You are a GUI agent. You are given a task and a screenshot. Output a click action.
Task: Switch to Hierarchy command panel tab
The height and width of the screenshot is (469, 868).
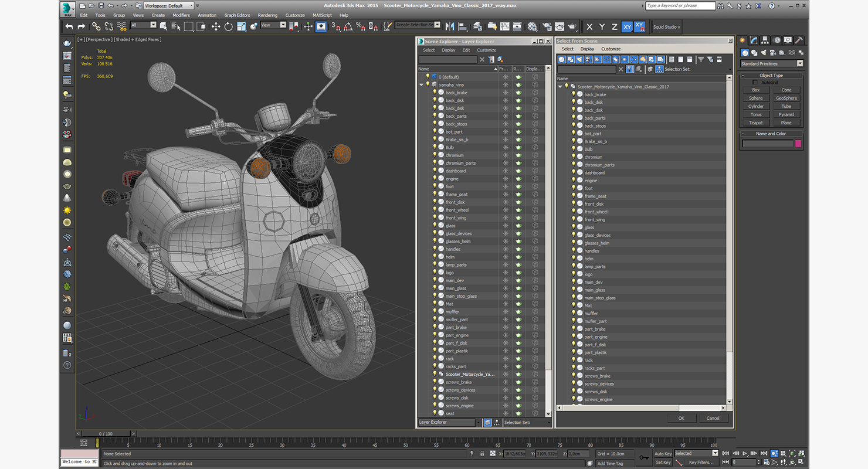click(765, 40)
